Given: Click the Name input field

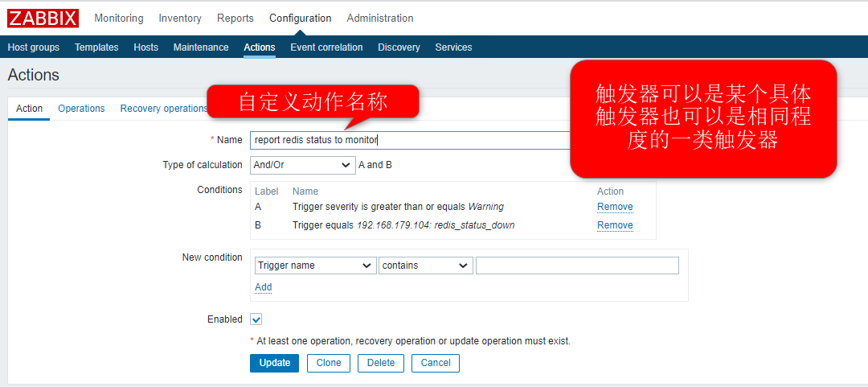Looking at the screenshot, I should 410,140.
